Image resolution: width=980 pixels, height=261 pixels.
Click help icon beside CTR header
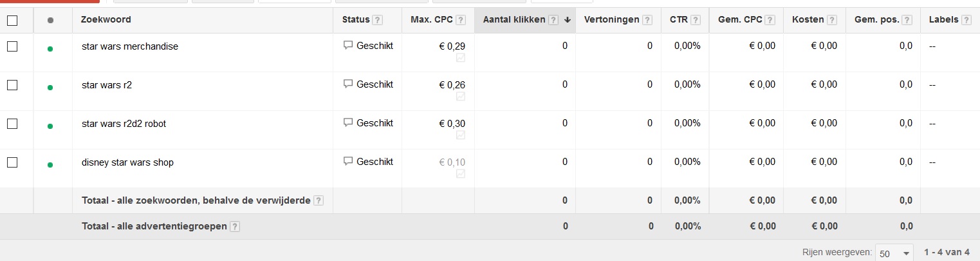click(x=696, y=20)
